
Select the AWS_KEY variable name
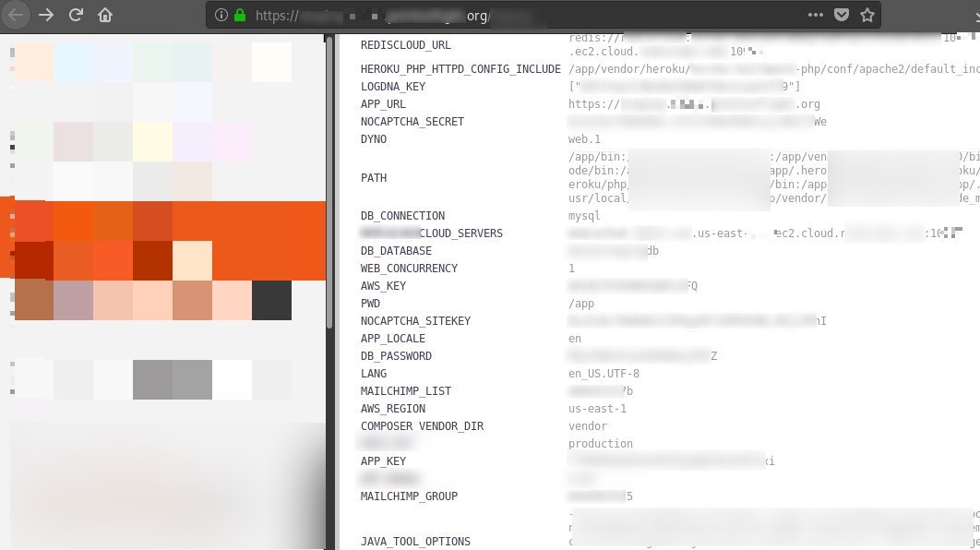(x=383, y=286)
